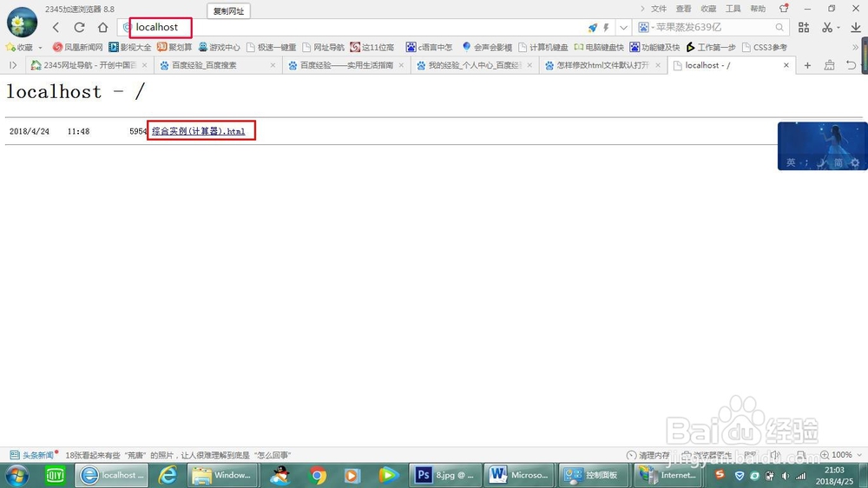
Task: Switch to 控制面板 taskbar window
Action: click(x=594, y=475)
